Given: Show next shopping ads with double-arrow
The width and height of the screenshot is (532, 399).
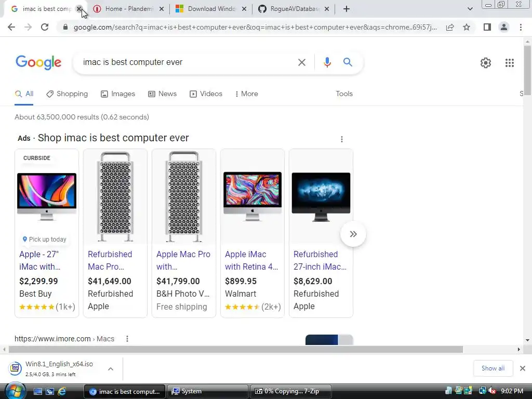Looking at the screenshot, I should pos(353,234).
